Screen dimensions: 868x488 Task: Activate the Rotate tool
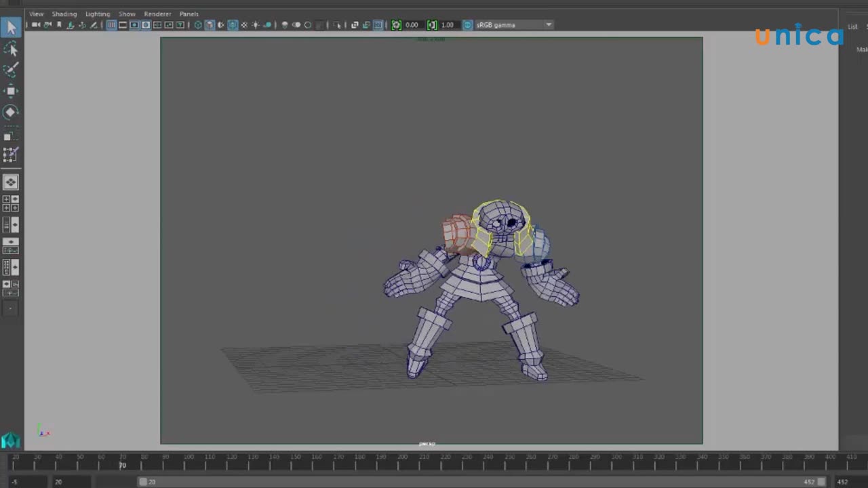point(11,112)
